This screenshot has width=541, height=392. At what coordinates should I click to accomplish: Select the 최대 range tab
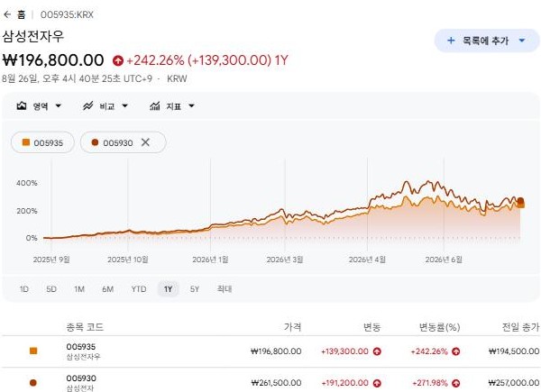[225, 289]
